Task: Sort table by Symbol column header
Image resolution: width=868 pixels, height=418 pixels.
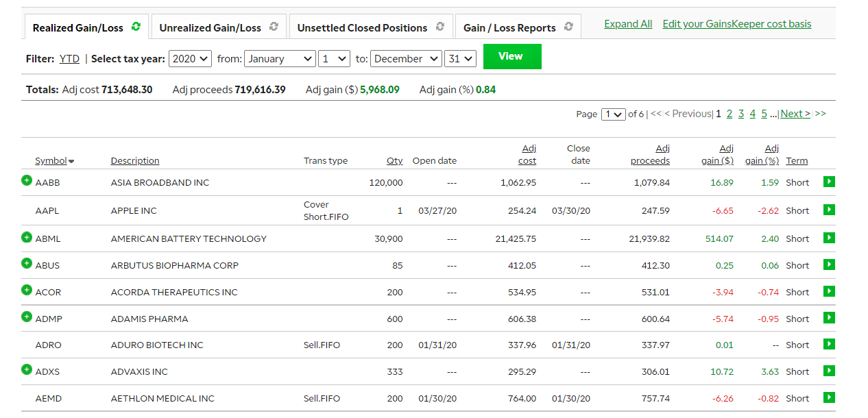Action: [x=51, y=161]
